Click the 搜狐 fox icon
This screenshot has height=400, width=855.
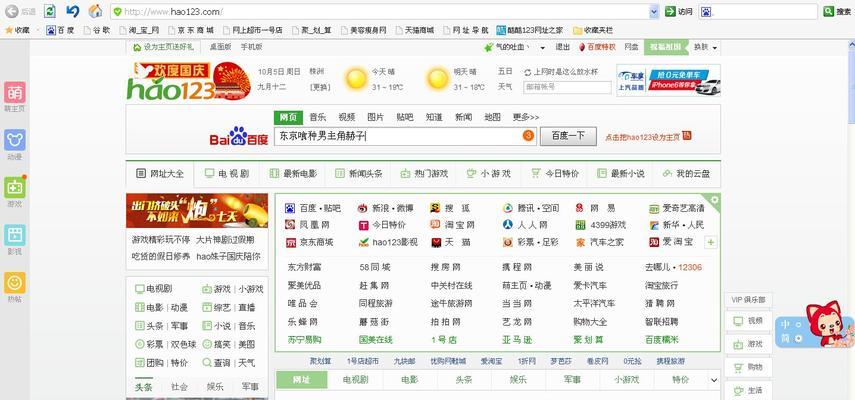(x=435, y=208)
